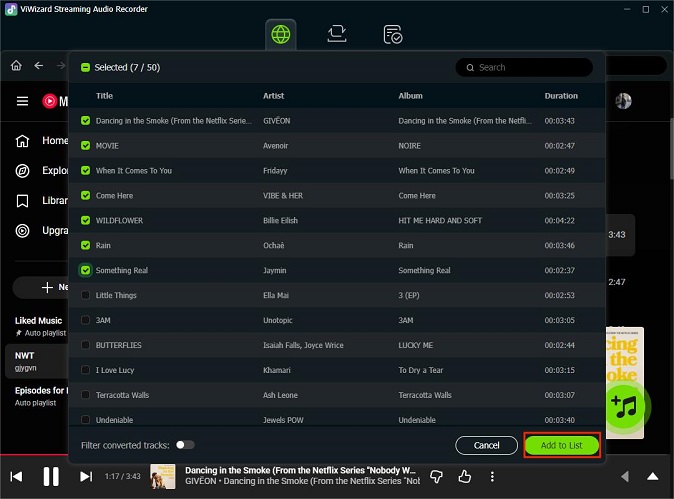Viewport: 674px width, 499px height.
Task: Skip to previous track
Action: point(16,476)
